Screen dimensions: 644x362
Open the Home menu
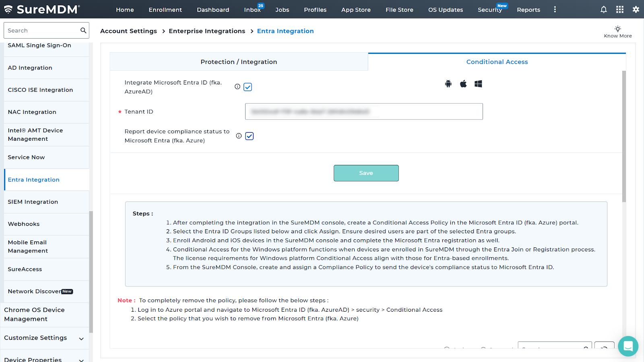click(125, 10)
